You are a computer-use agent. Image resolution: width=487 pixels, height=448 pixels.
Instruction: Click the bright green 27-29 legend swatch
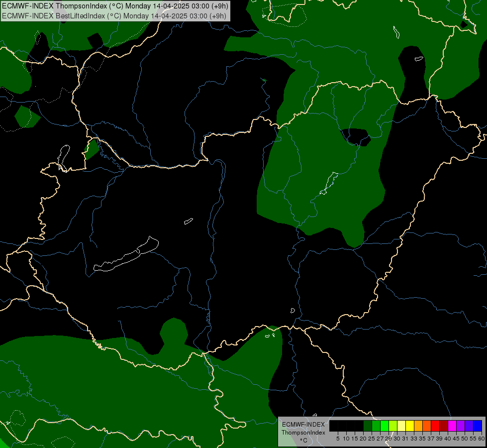tap(385, 426)
